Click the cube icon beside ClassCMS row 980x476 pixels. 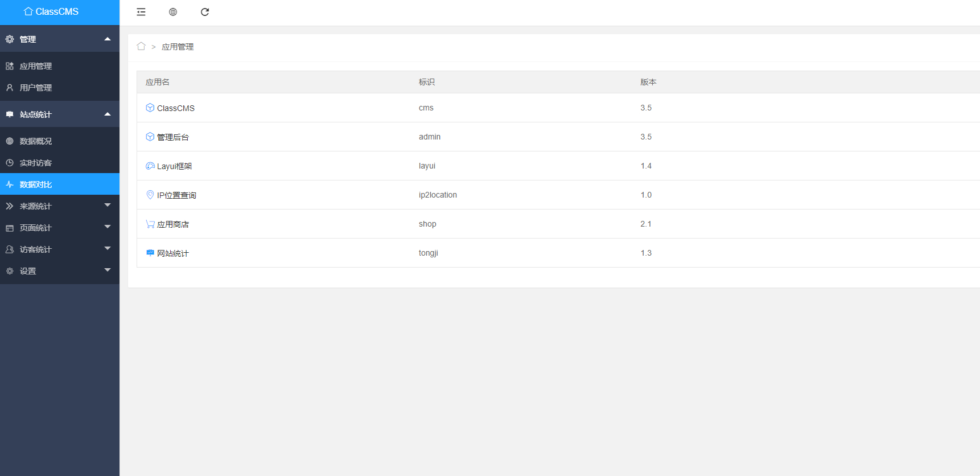pos(150,108)
